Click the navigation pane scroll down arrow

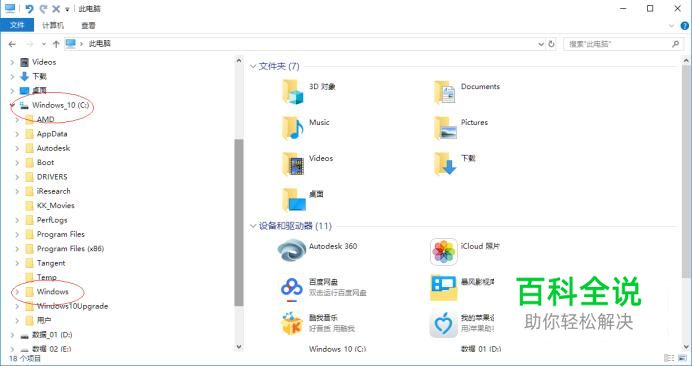[x=239, y=347]
